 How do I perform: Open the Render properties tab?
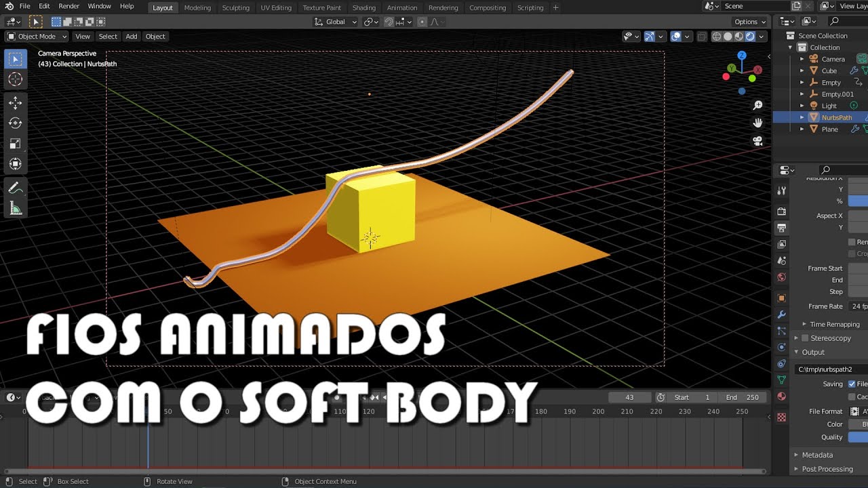click(x=782, y=211)
